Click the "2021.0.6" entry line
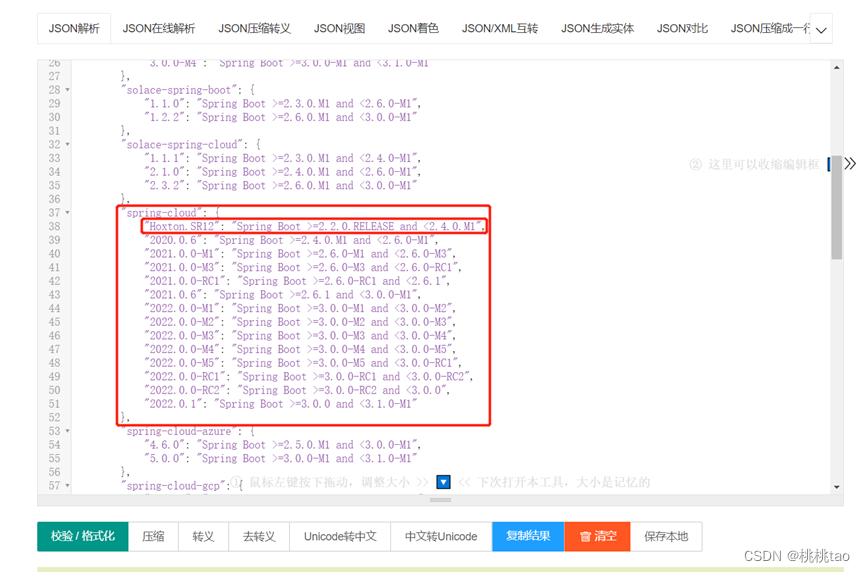The height and width of the screenshot is (572, 865). (282, 295)
